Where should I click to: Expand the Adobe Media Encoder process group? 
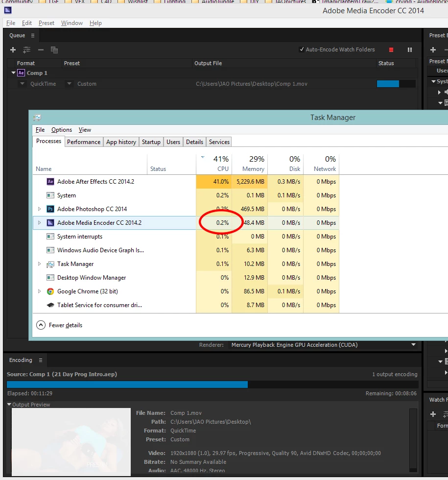pyautogui.click(x=39, y=223)
